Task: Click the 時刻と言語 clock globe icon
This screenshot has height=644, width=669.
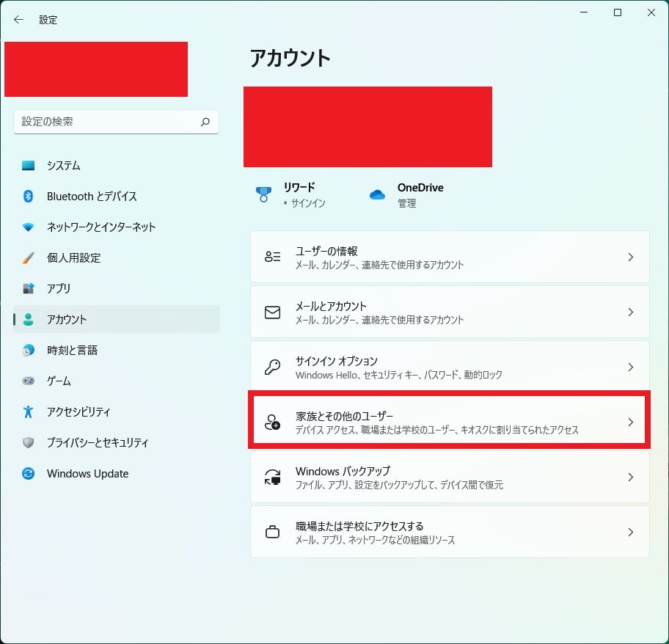Action: pos(28,350)
